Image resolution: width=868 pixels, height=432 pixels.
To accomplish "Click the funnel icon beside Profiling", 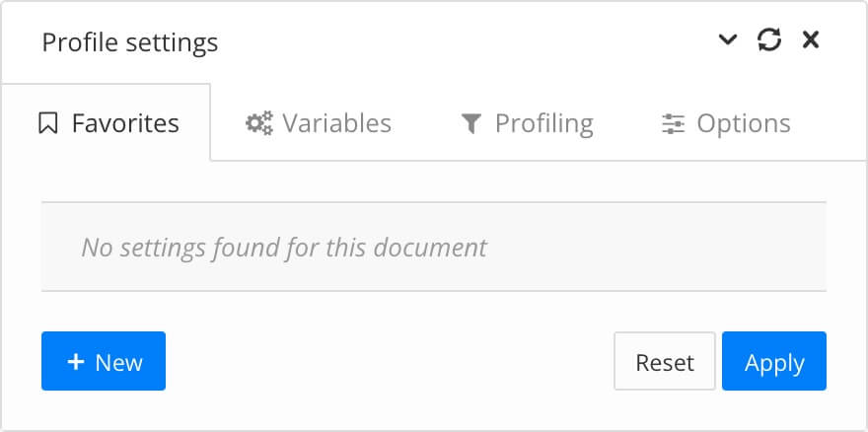I will tap(471, 124).
